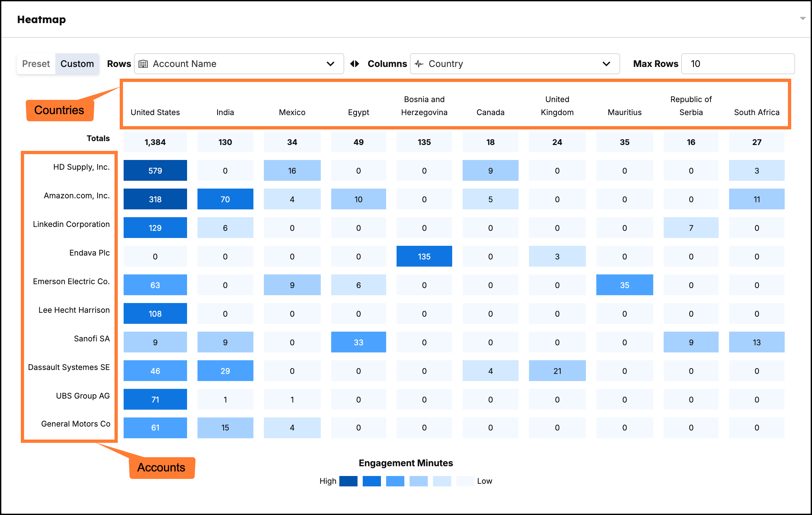
Task: Switch to the Preset tab
Action: [x=36, y=64]
